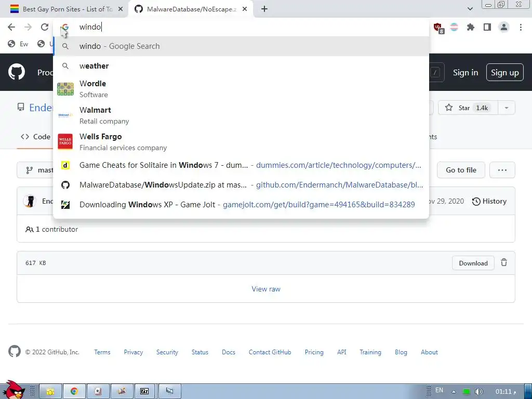Click the GitHub Octocat logo in header
The image size is (532, 399).
tap(17, 72)
